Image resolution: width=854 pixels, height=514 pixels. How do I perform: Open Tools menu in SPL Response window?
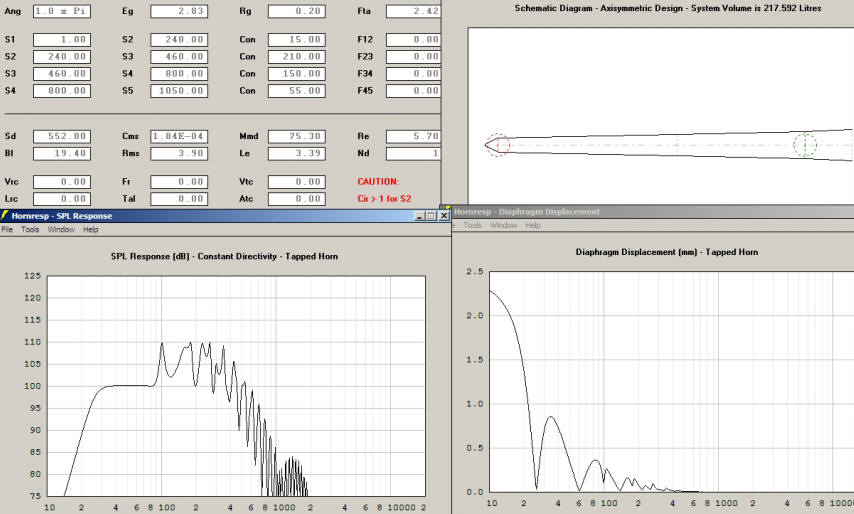tap(30, 229)
